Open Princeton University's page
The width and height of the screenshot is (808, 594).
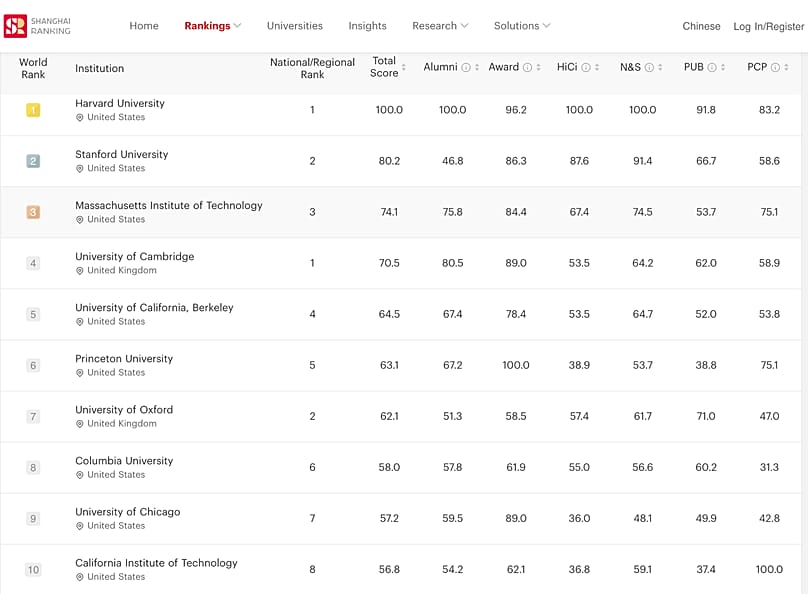(124, 358)
